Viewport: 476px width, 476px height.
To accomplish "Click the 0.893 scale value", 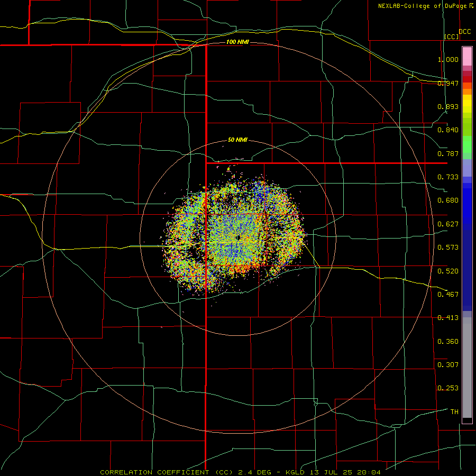I will [x=448, y=106].
